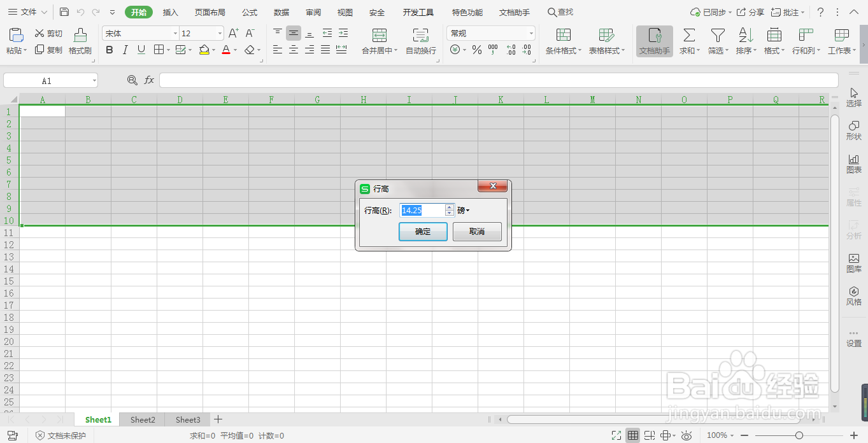Image resolution: width=868 pixels, height=443 pixels.
Task: Switch to the 公式 tab
Action: click(250, 12)
